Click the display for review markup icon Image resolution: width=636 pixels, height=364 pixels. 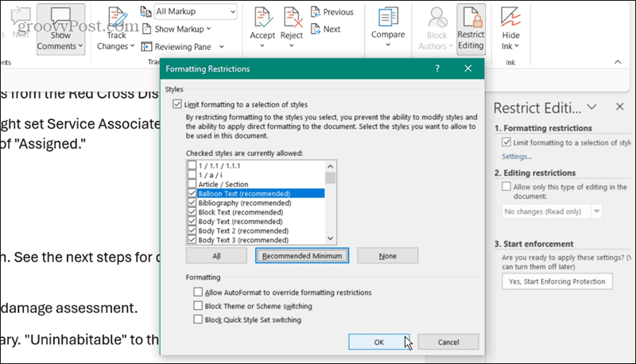click(146, 11)
